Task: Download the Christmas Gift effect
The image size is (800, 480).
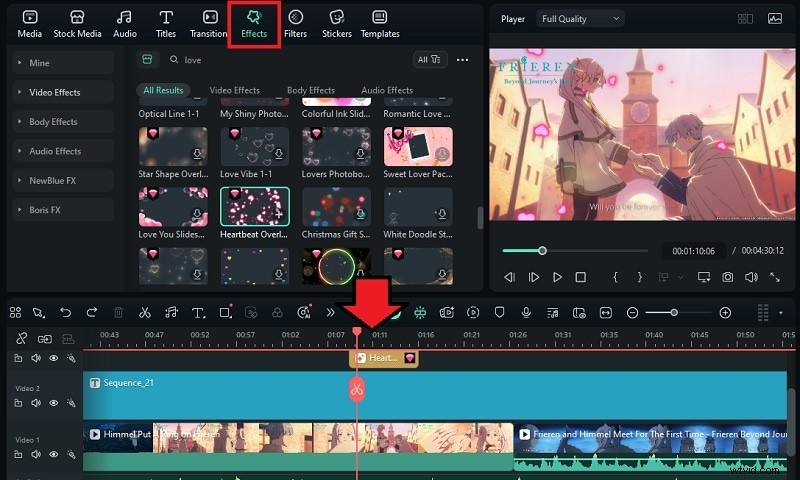Action: [x=361, y=214]
